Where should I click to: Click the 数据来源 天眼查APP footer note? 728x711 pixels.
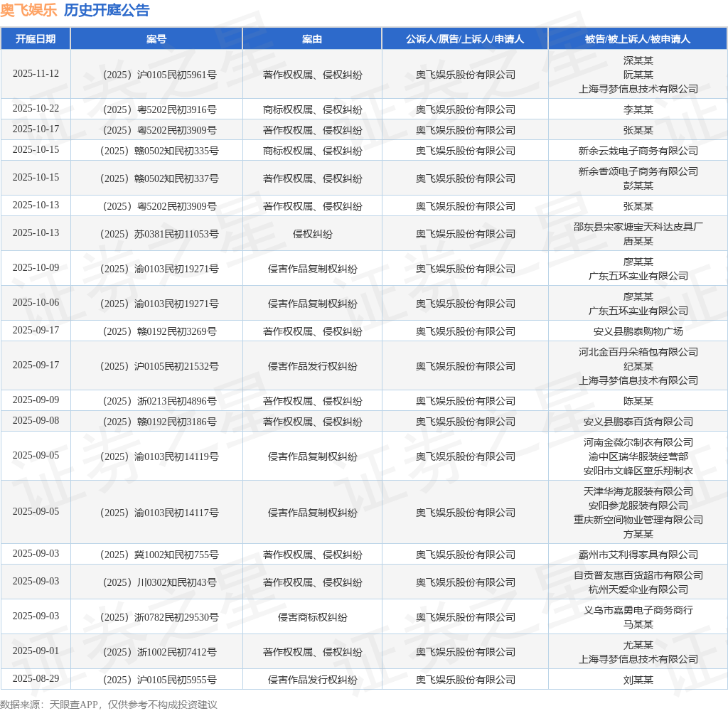(x=109, y=705)
